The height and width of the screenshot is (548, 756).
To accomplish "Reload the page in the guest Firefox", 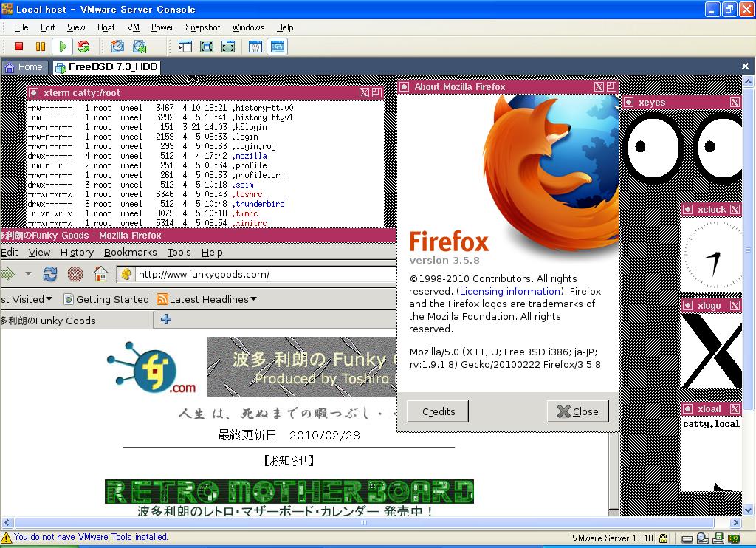I will pyautogui.click(x=50, y=274).
